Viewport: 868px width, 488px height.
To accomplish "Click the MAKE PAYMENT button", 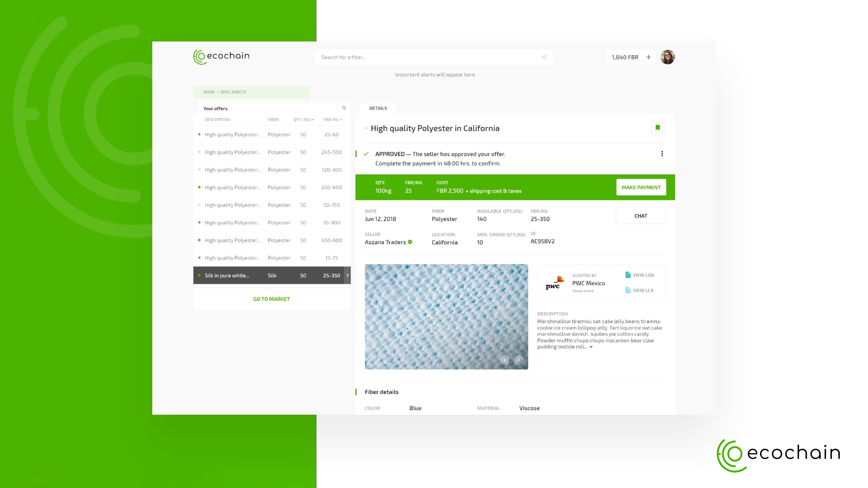I will click(x=641, y=187).
